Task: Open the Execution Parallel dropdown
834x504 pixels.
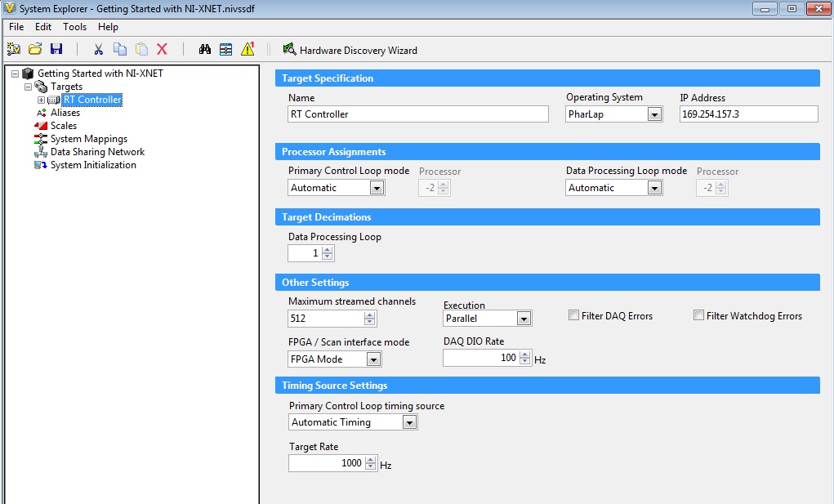Action: point(524,319)
